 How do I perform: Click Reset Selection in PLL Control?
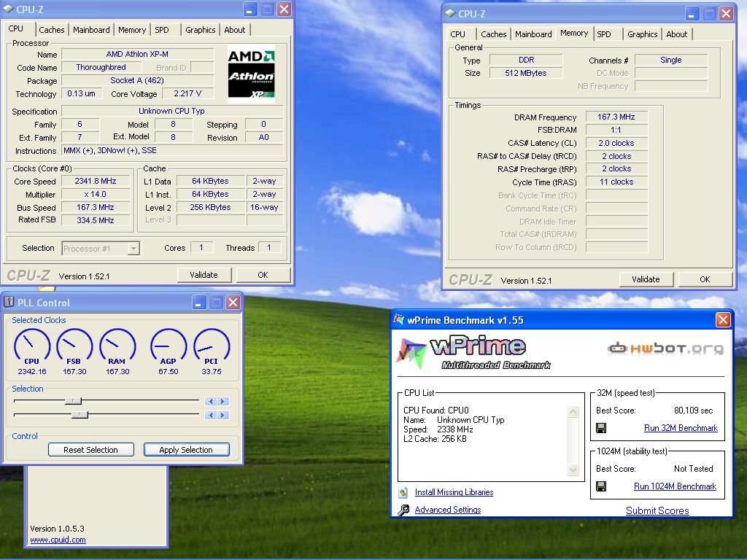pos(91,450)
